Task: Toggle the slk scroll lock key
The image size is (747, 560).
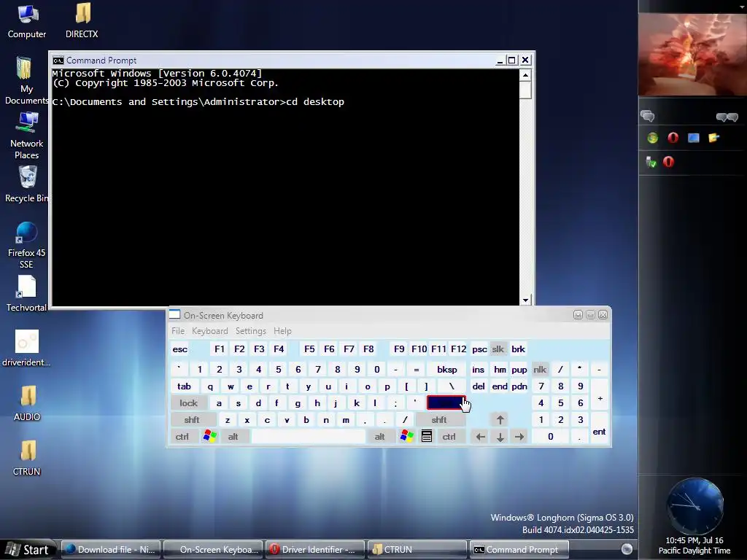Action: pyautogui.click(x=498, y=349)
